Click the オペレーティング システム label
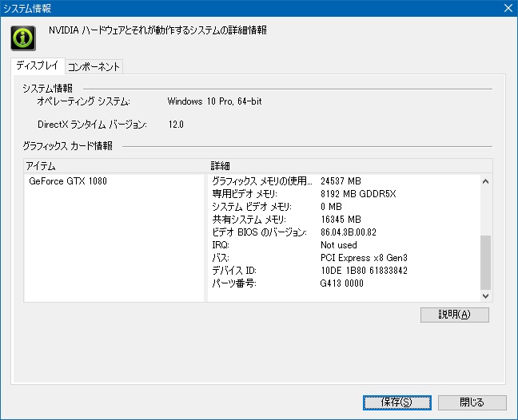Image resolution: width=518 pixels, height=420 pixels. pos(84,101)
